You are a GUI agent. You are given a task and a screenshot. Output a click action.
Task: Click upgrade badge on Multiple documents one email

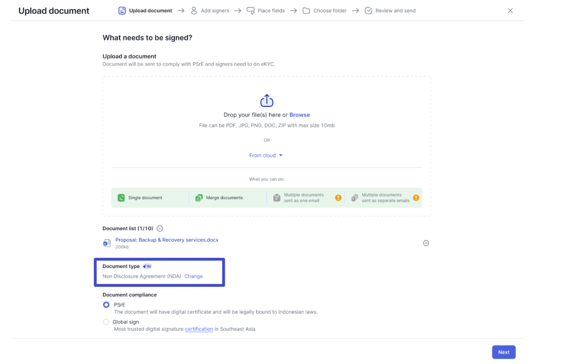click(338, 198)
